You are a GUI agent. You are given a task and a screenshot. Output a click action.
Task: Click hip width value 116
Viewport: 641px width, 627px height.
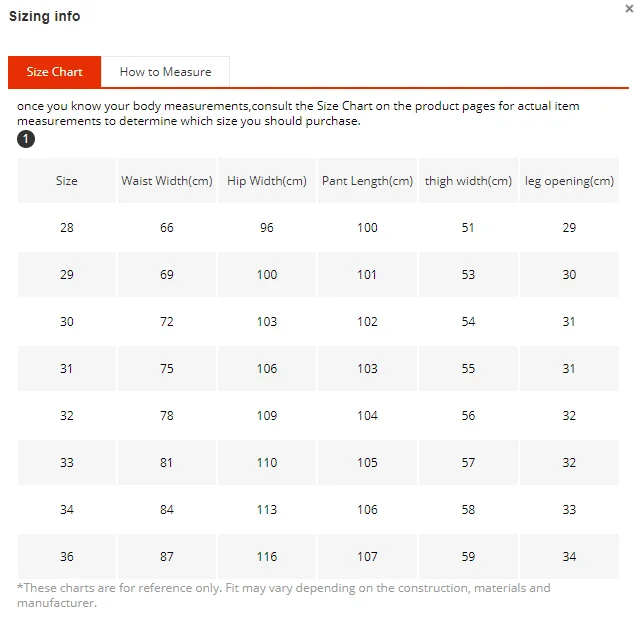[267, 557]
